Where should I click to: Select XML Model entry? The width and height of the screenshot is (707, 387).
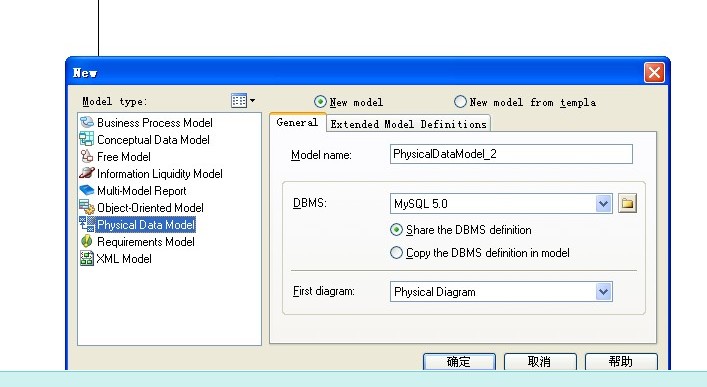(124, 259)
